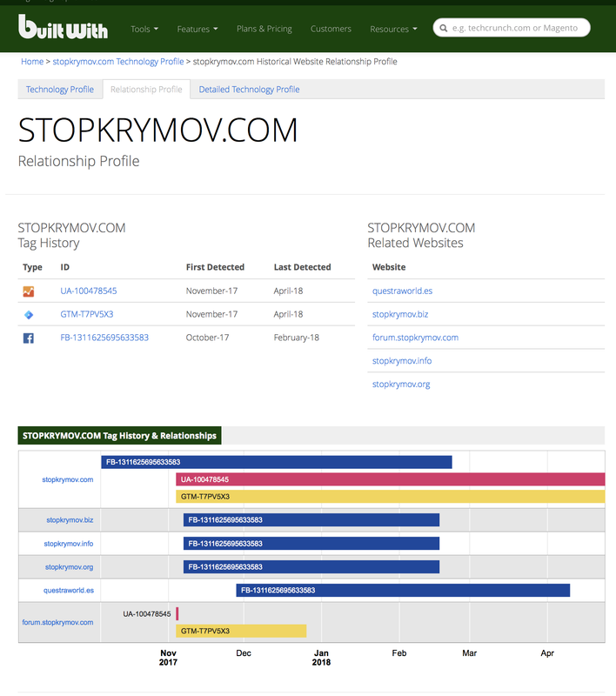Screen dimensions: 616x696
Task: Click the 'Type' column header
Action: [x=32, y=267]
